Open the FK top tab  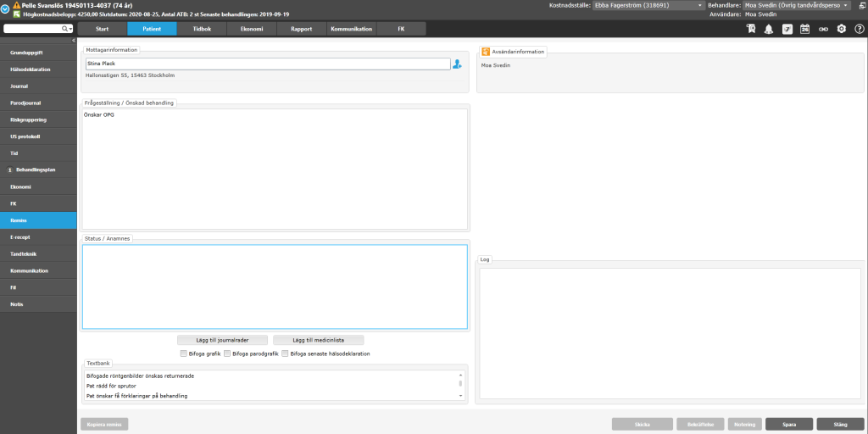(401, 29)
